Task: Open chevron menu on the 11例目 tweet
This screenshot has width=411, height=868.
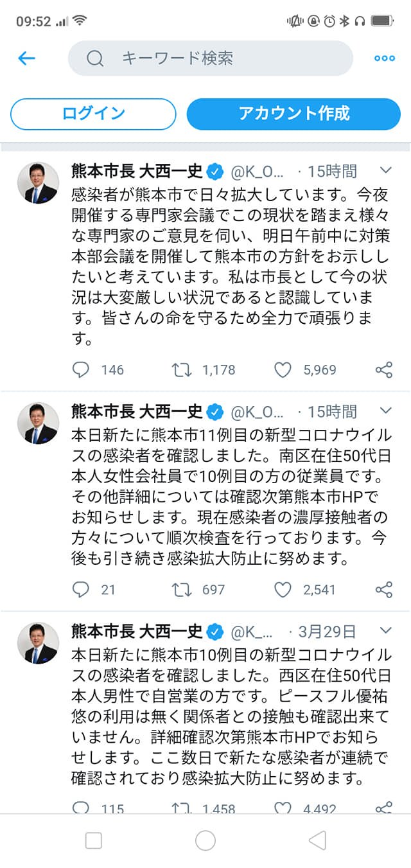Action: (386, 410)
